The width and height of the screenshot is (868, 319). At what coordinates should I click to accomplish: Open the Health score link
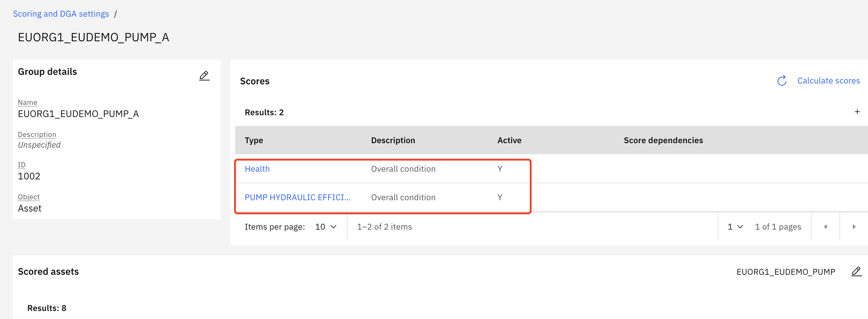click(257, 169)
